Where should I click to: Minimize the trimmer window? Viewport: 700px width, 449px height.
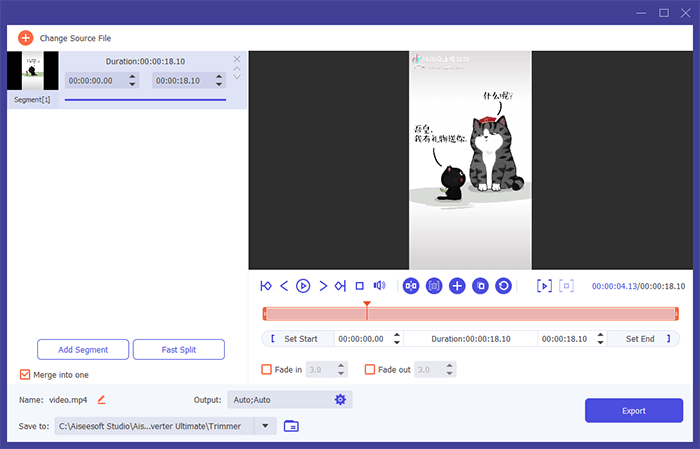coord(641,13)
